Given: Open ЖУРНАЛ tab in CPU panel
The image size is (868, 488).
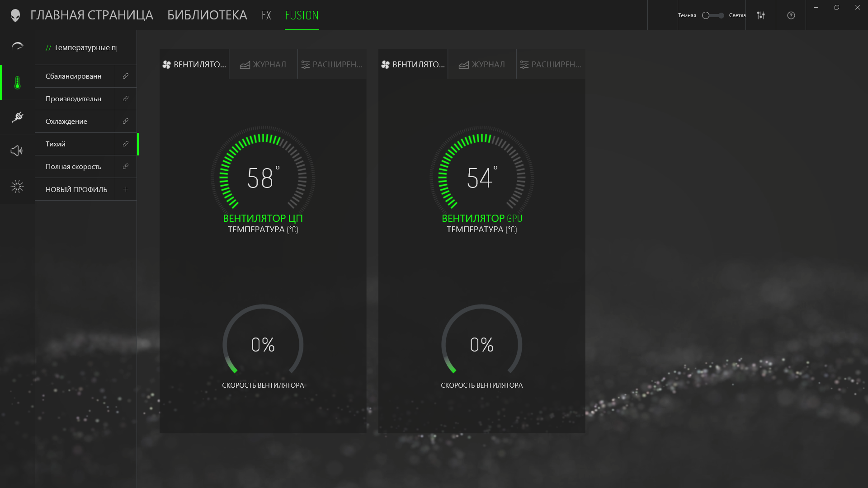Looking at the screenshot, I should coord(263,65).
